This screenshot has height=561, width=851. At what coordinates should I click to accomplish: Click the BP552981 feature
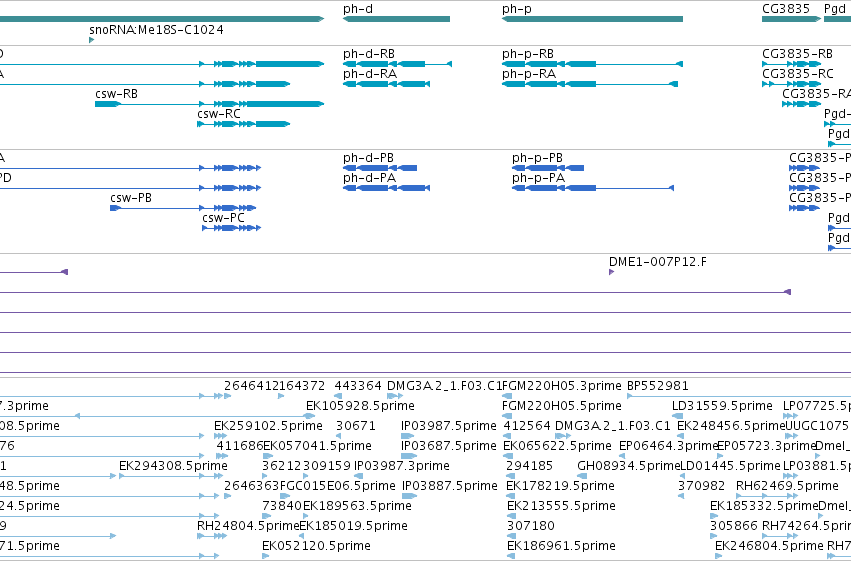click(x=739, y=396)
